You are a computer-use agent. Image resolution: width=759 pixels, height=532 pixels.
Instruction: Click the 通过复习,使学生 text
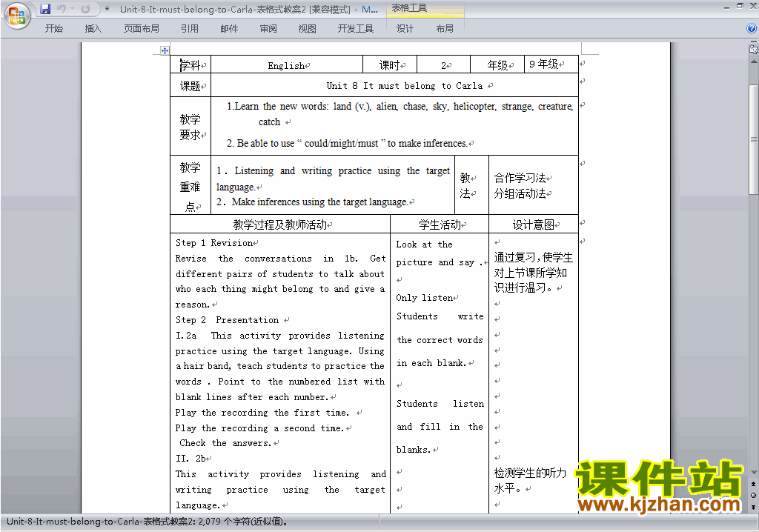click(x=533, y=257)
